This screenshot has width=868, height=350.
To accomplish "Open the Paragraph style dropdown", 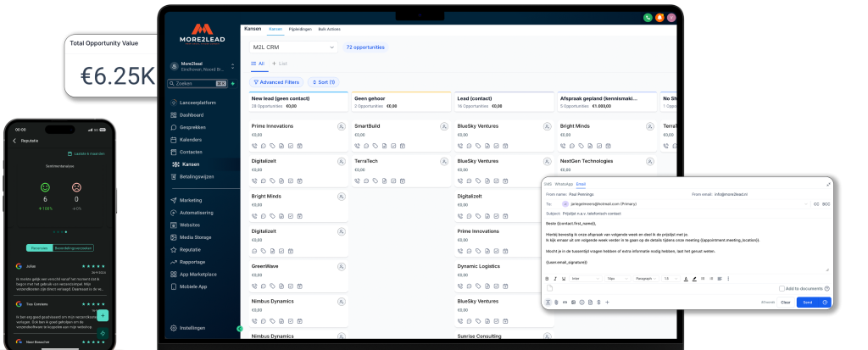I will pos(645,278).
